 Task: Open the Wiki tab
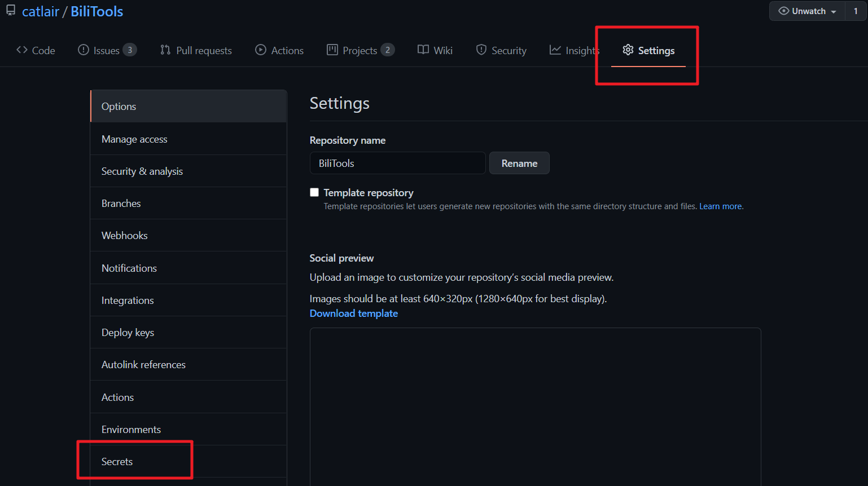click(435, 50)
